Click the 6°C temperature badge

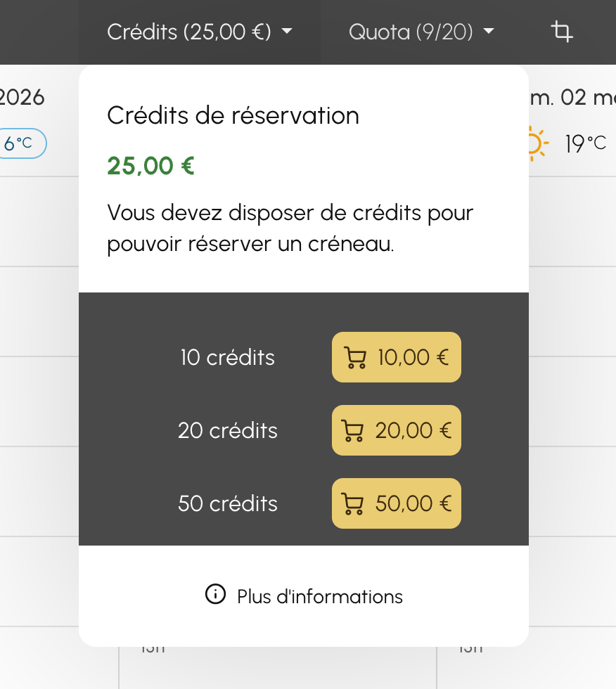coord(20,143)
